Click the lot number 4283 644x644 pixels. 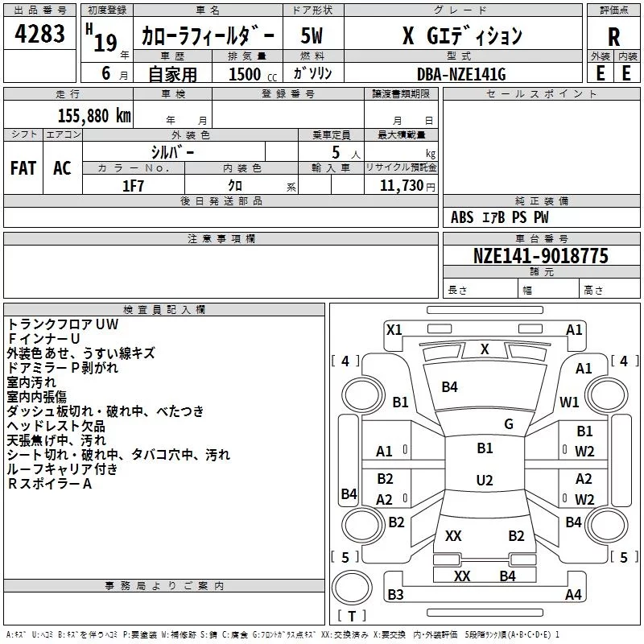click(39, 34)
